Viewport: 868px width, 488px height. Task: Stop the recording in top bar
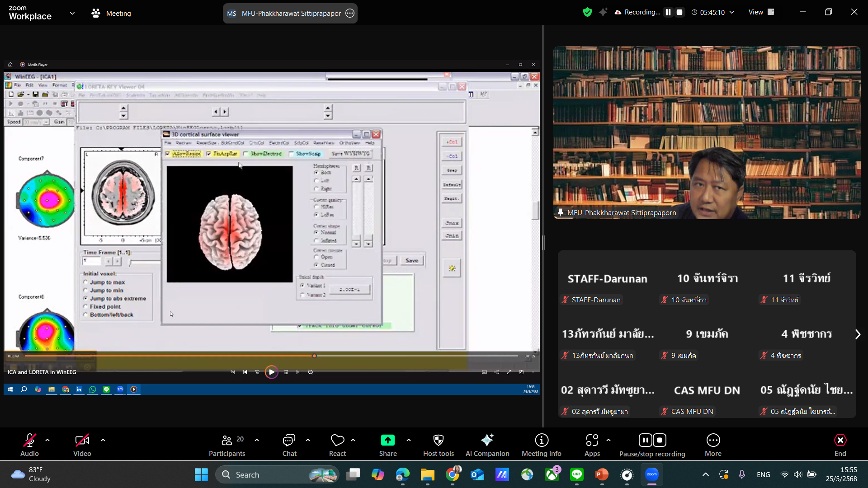pos(679,12)
